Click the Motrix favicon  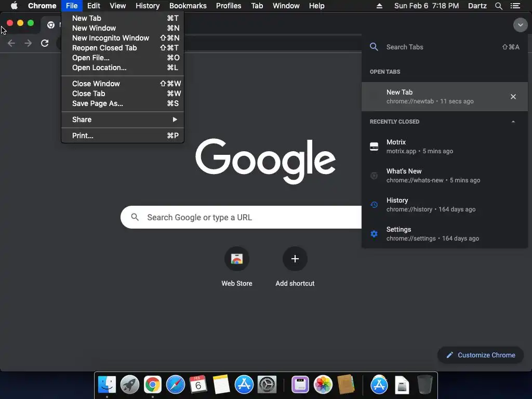374,147
